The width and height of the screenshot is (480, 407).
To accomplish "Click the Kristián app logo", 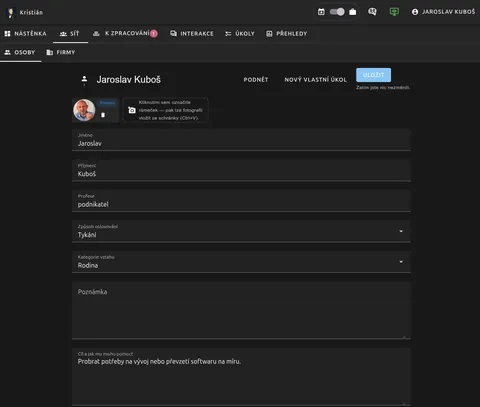I will click(11, 13).
